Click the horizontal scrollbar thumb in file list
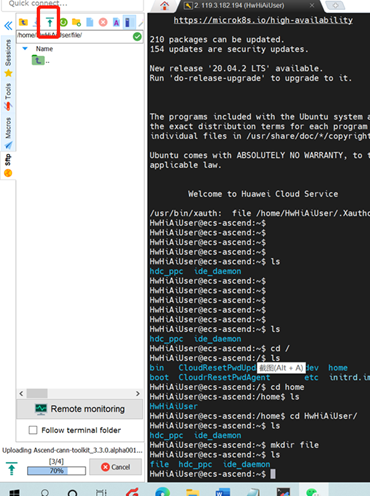The width and height of the screenshot is (370, 496). (x=37, y=394)
